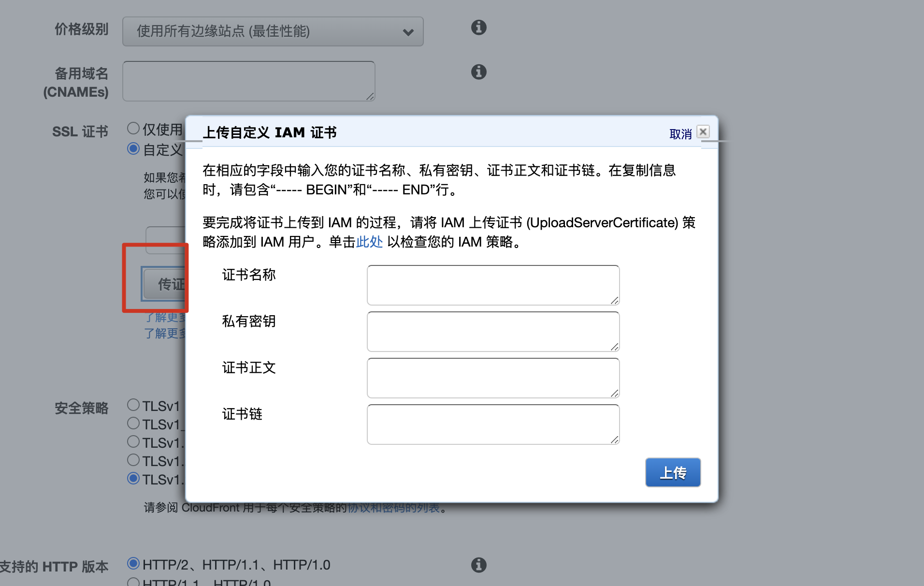Viewport: 924px width, 586px height.
Task: Choose the first TLSv1 security policy radio
Action: (x=133, y=405)
